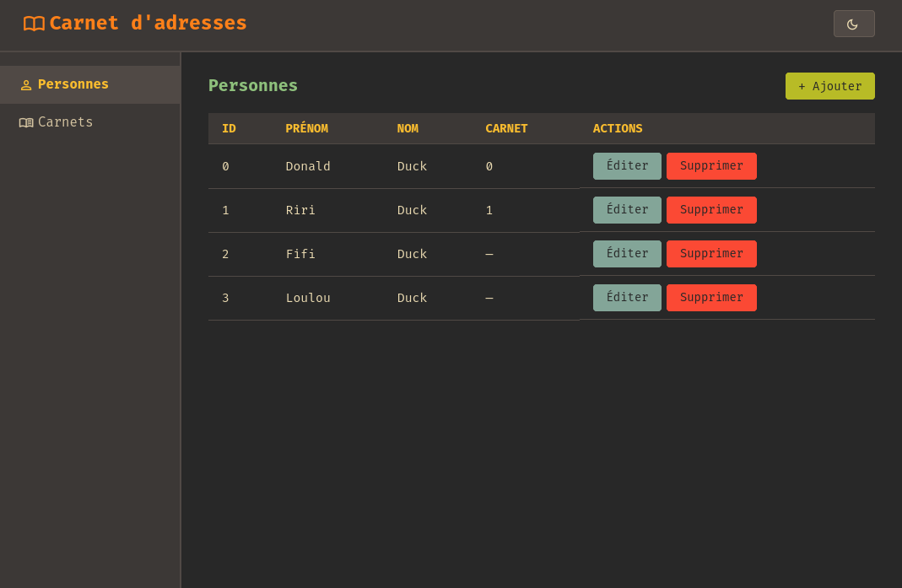The width and height of the screenshot is (902, 588).
Task: Click the PRÉNOM column header
Action: pyautogui.click(x=306, y=128)
